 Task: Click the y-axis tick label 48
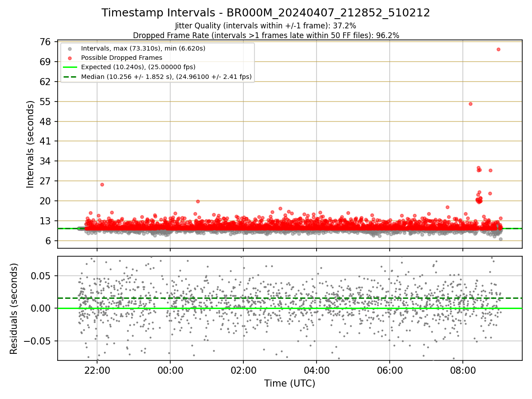(x=44, y=121)
